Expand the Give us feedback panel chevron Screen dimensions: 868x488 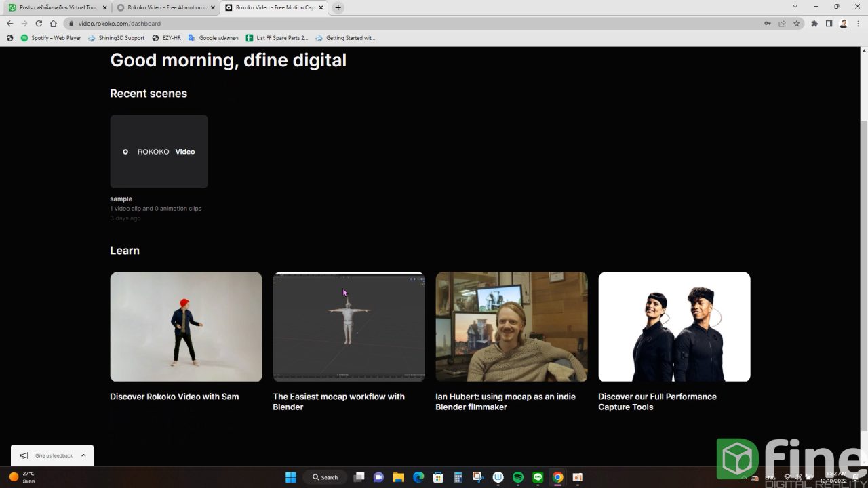pyautogui.click(x=83, y=455)
